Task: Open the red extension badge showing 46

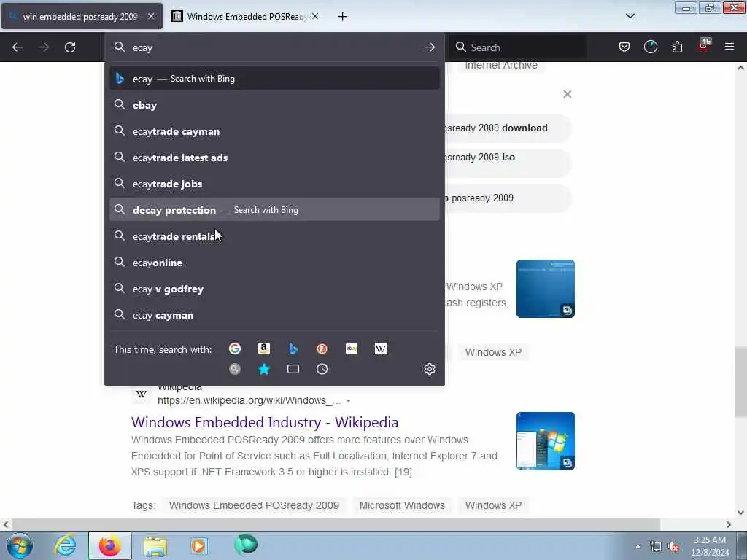Action: (x=704, y=45)
